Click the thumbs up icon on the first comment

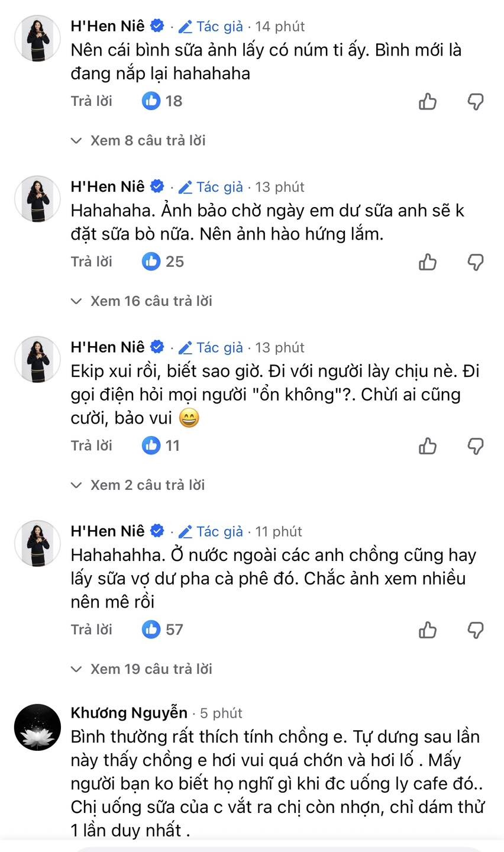(428, 101)
